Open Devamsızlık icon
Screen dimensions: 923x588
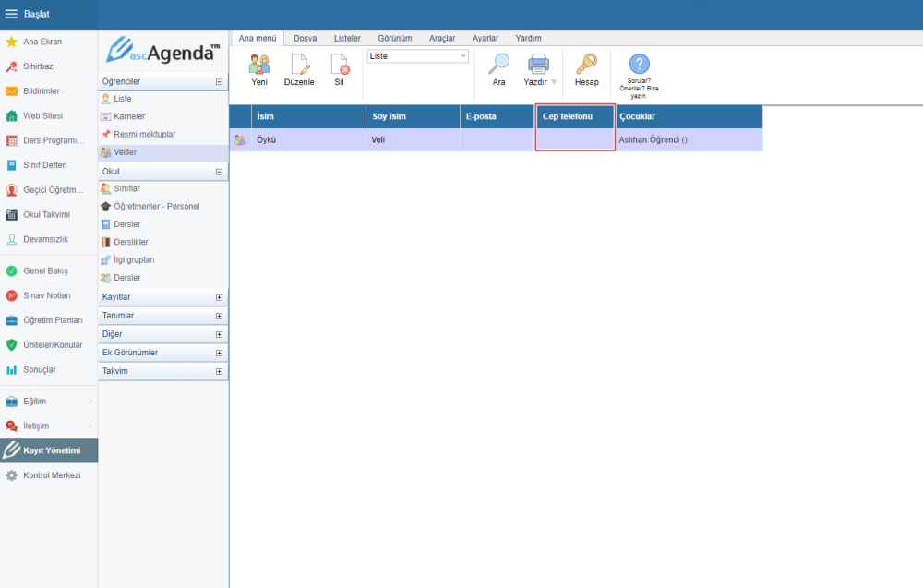point(11,240)
